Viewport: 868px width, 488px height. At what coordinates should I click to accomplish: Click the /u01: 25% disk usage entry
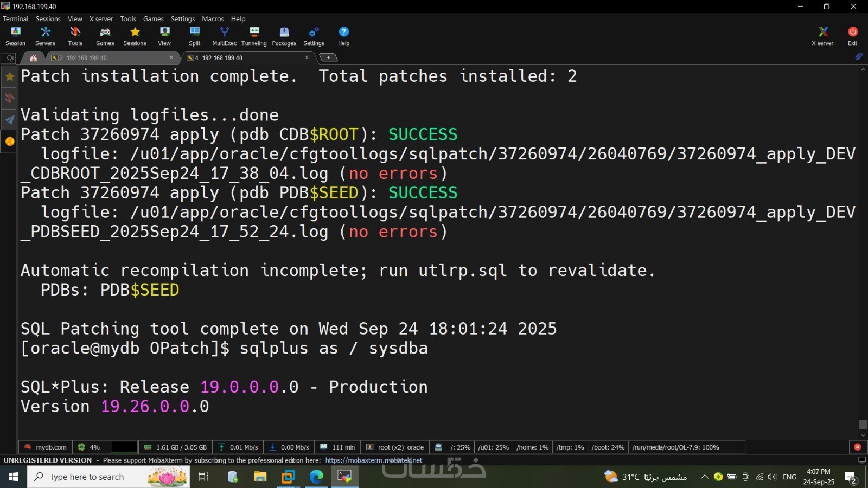pos(493,447)
